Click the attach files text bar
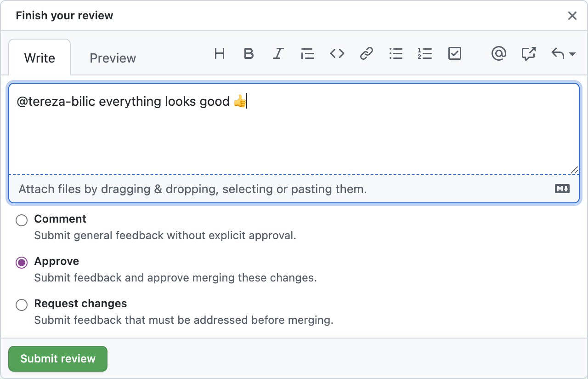The image size is (588, 379). pos(294,189)
